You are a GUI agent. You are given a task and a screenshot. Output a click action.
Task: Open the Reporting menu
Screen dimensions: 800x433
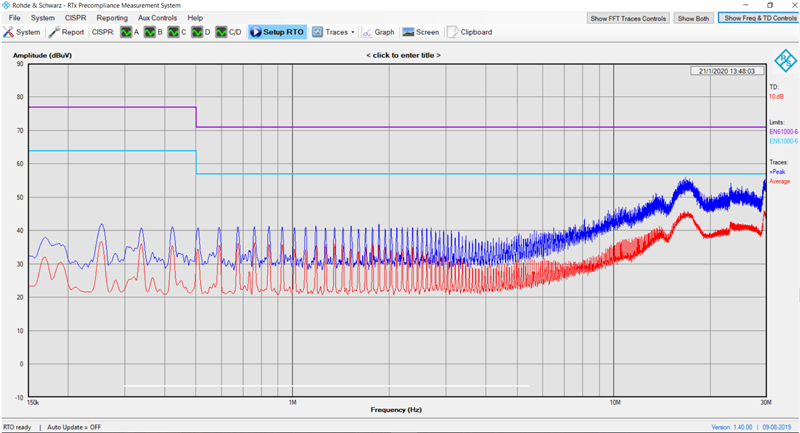[112, 18]
